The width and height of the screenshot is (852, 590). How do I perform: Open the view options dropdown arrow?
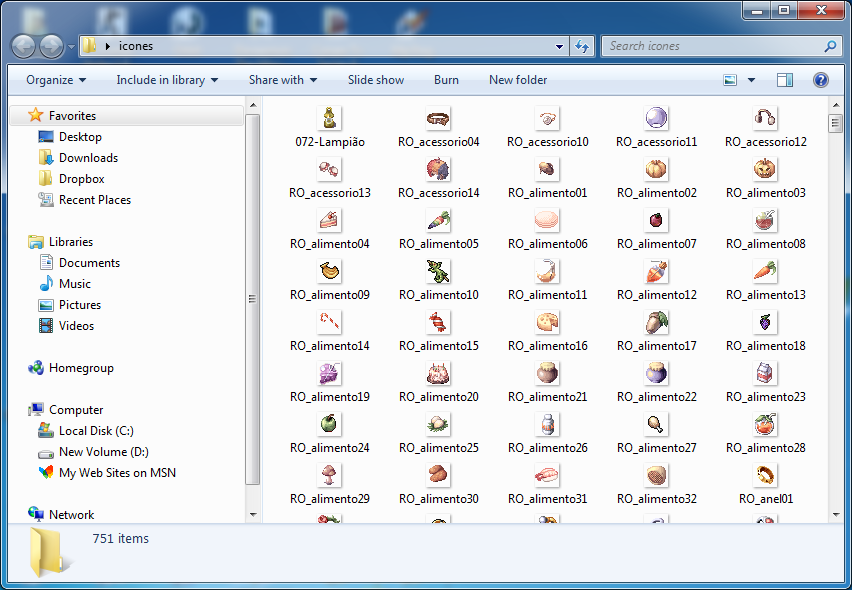pyautogui.click(x=751, y=80)
